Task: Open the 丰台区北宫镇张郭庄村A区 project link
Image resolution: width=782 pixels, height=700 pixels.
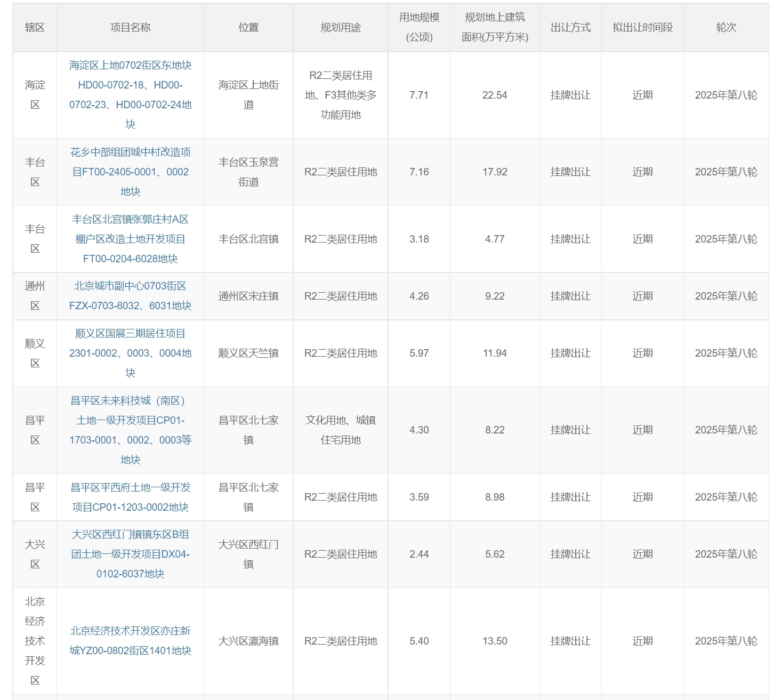Action: tap(130, 239)
